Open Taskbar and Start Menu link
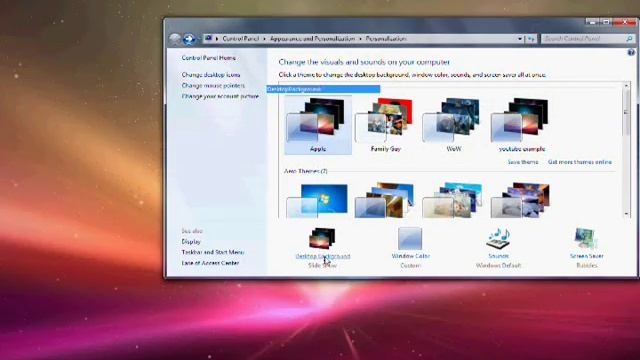 click(213, 252)
